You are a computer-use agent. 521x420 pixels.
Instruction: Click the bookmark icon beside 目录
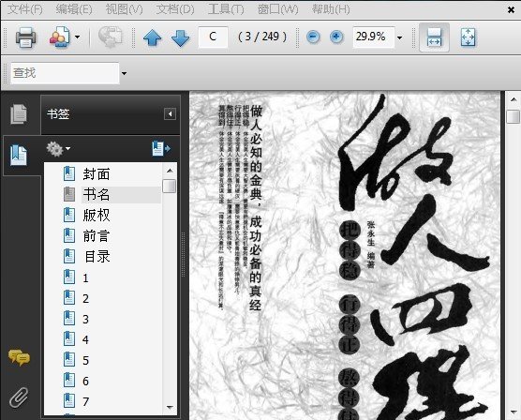69,256
